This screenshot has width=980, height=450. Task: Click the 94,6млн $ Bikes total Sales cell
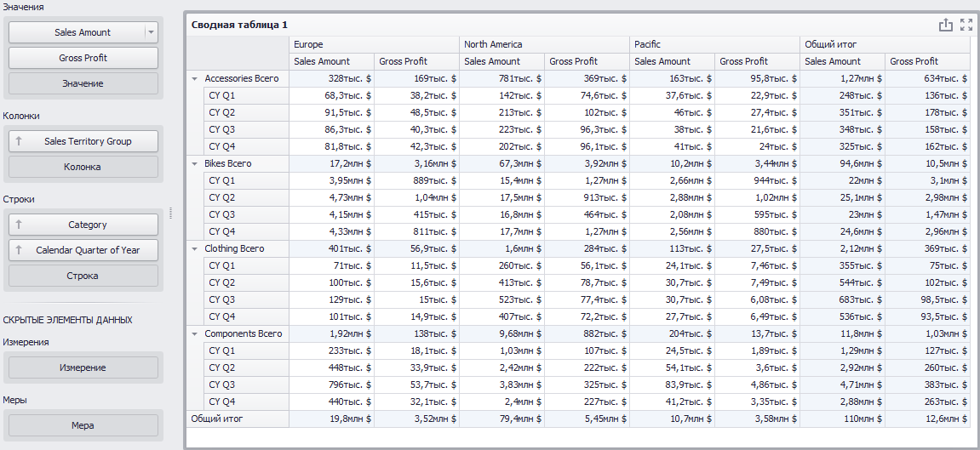pyautogui.click(x=843, y=164)
